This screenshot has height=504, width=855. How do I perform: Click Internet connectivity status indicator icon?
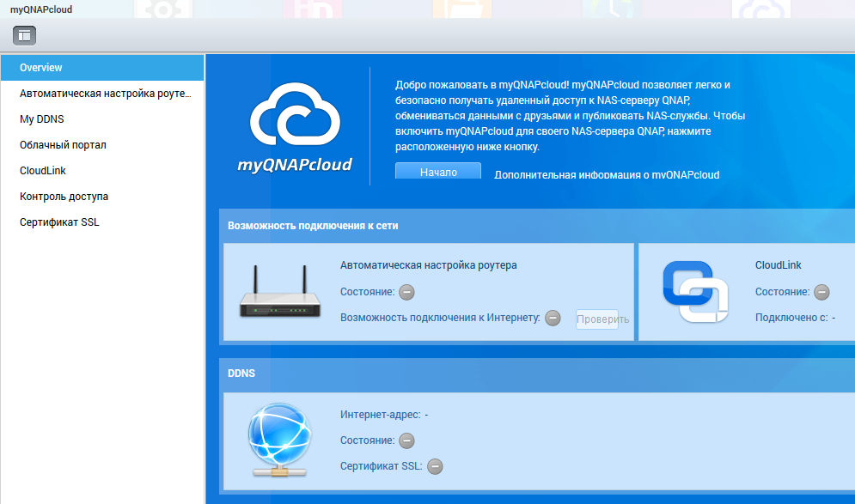(x=553, y=318)
